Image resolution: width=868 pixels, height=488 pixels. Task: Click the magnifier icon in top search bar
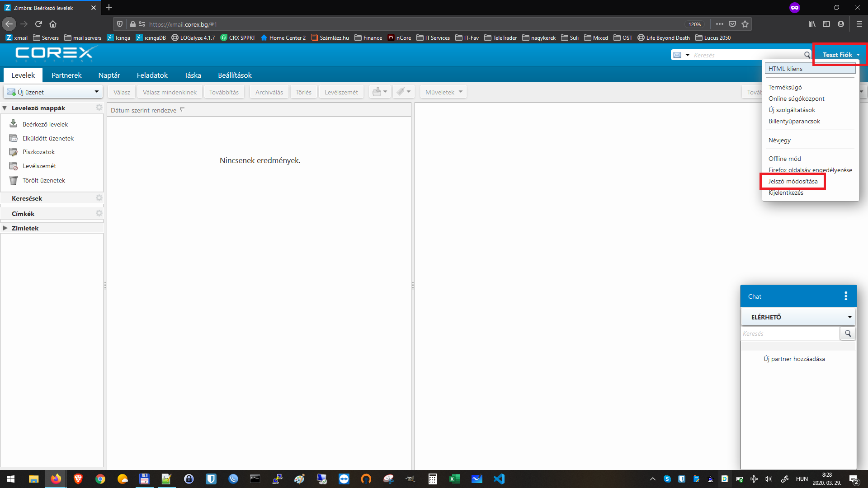(x=807, y=55)
